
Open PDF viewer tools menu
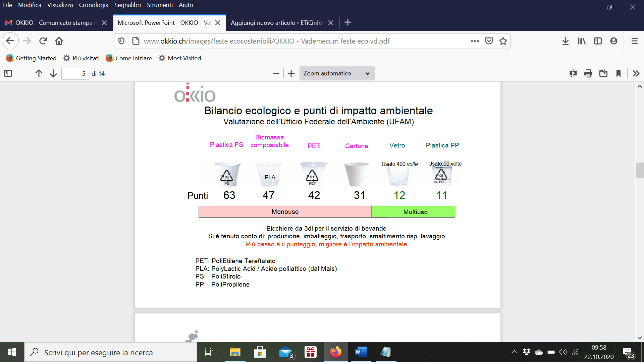tap(636, 73)
